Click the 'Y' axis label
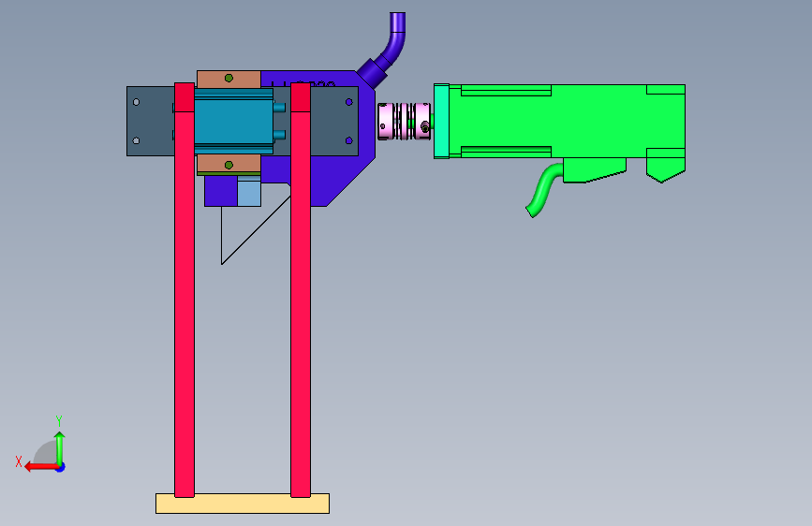This screenshot has width=812, height=526. (59, 420)
